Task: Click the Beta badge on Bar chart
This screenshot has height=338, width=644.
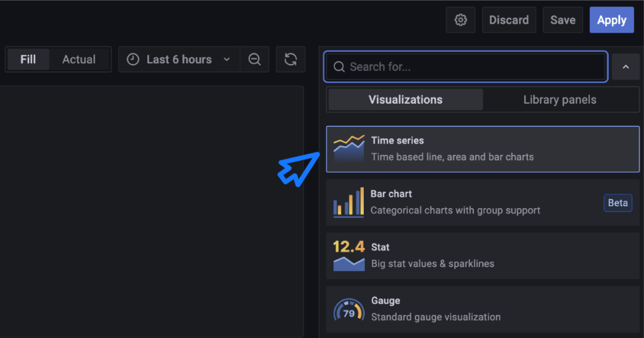Action: tap(617, 203)
